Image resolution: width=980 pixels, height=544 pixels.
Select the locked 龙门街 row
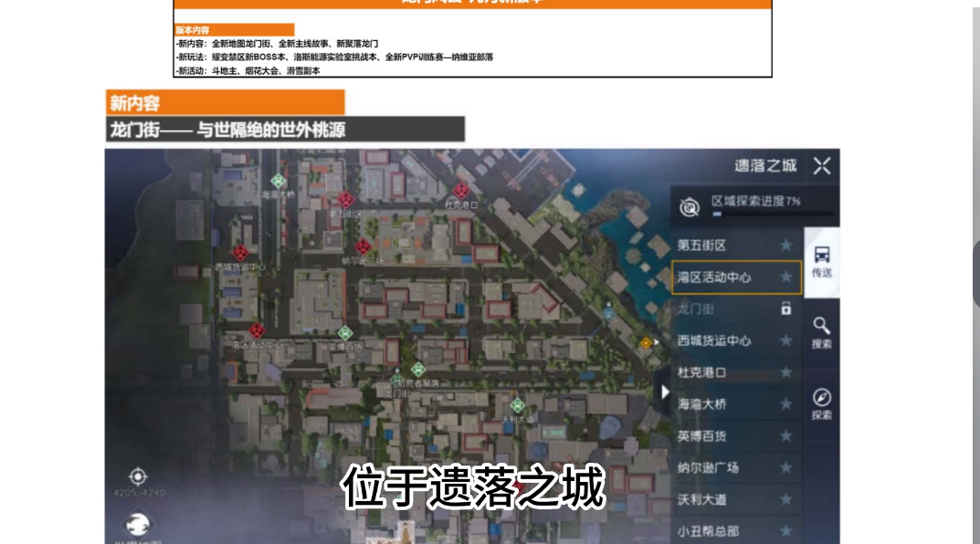(736, 309)
